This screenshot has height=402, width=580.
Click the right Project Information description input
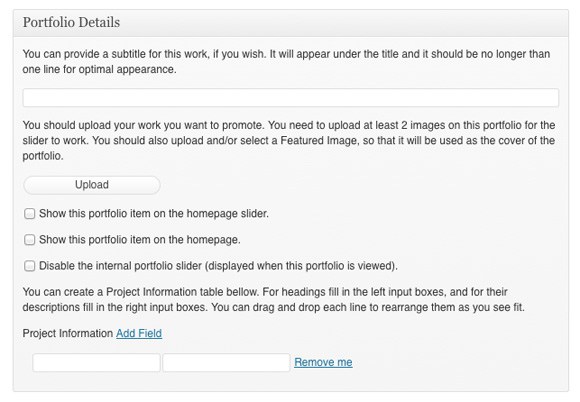pyautogui.click(x=226, y=362)
